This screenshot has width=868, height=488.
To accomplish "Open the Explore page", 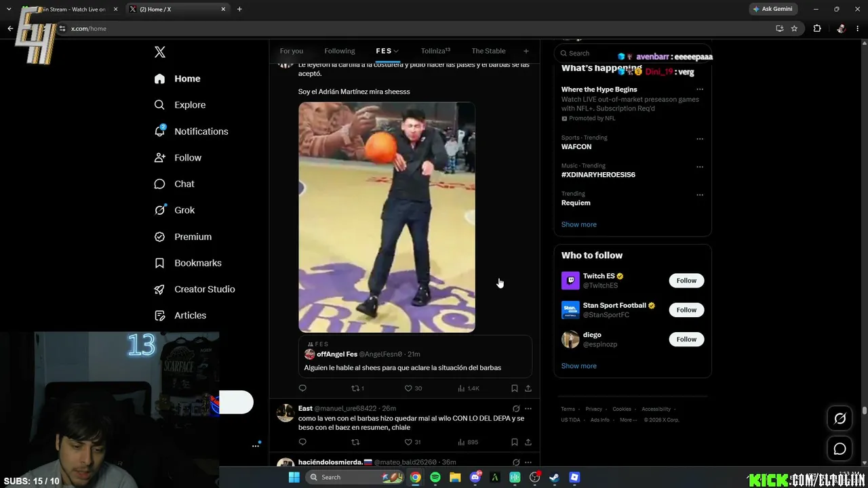I will (180, 105).
